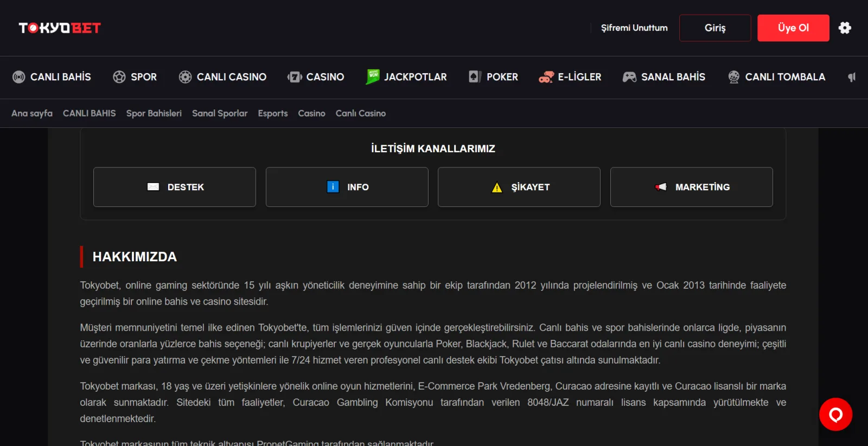Viewport: 868px width, 446px height.
Task: Go to Ana sayfa link
Action: (32, 113)
